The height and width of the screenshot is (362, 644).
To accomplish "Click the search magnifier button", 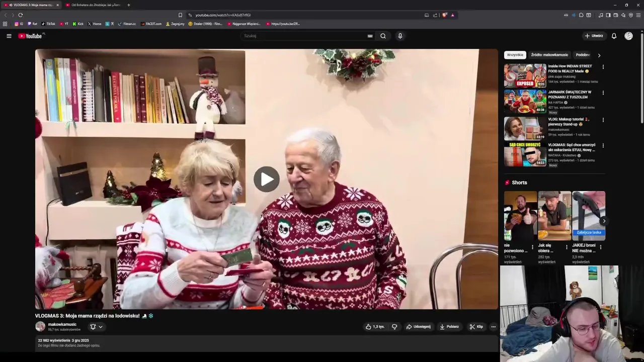I will tap(383, 36).
